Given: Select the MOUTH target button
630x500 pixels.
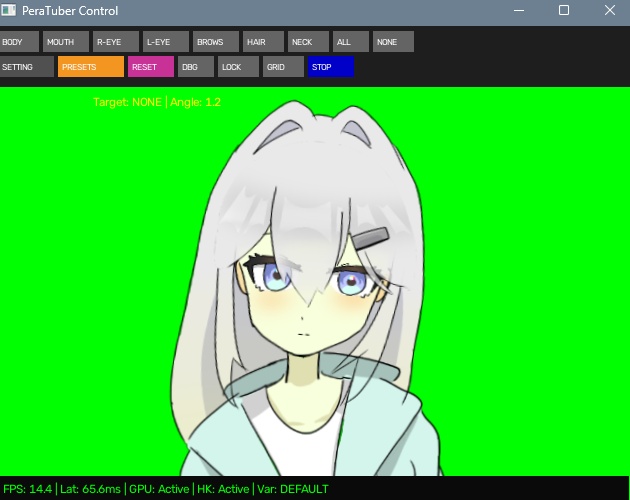Looking at the screenshot, I should pos(66,42).
